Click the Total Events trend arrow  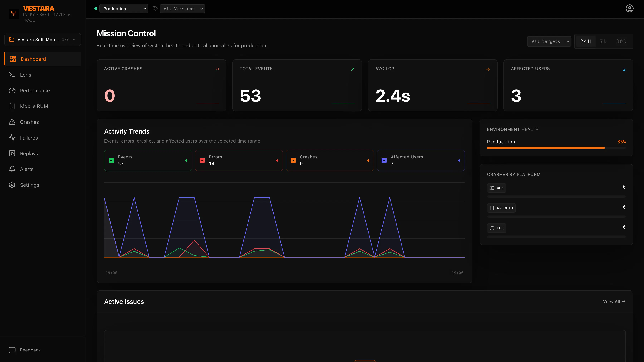click(352, 69)
